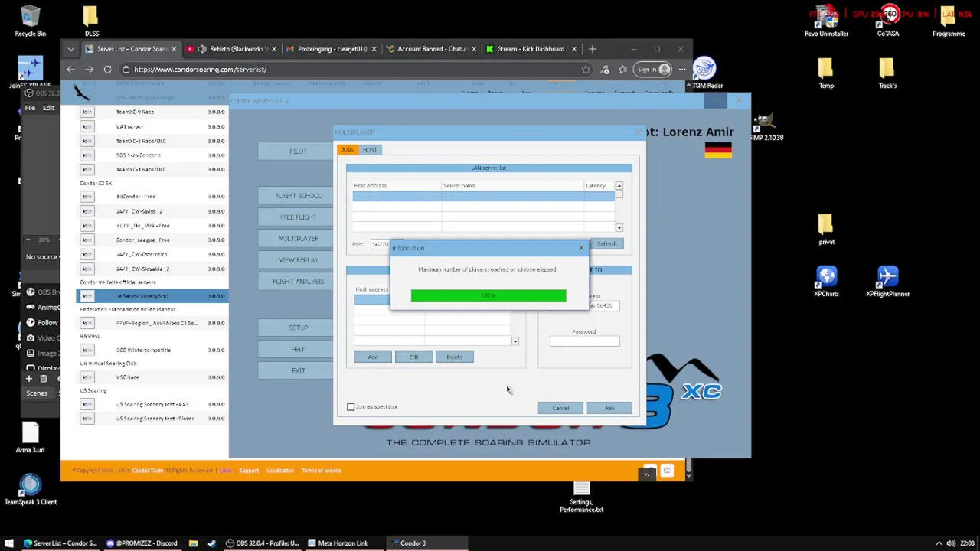Open OBS from the taskbar

263,543
